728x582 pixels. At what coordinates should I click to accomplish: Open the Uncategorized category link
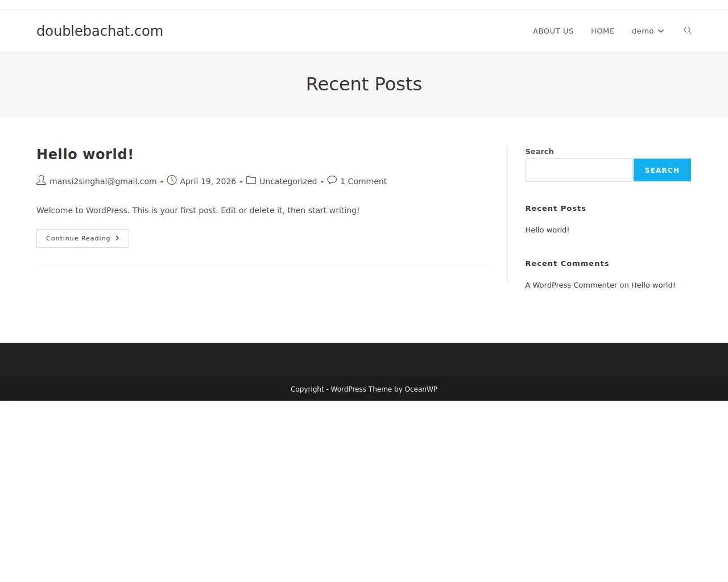click(288, 181)
